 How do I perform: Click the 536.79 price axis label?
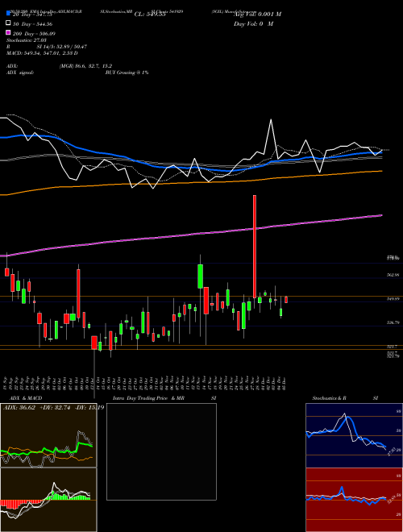click(393, 323)
